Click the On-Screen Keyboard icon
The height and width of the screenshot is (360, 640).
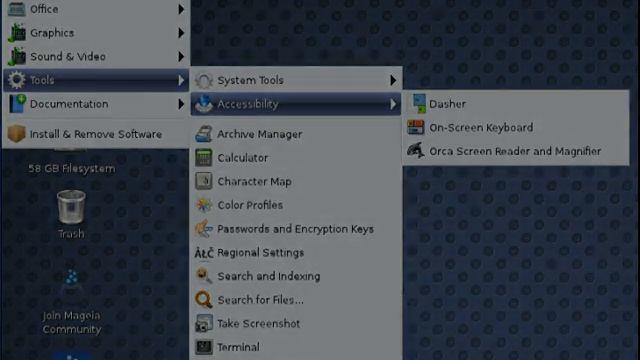coord(416,128)
